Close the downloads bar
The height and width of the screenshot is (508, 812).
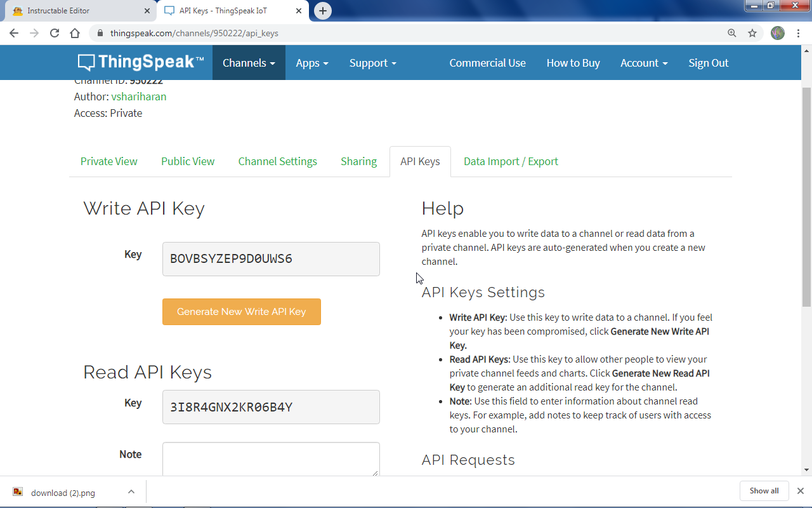(801, 491)
